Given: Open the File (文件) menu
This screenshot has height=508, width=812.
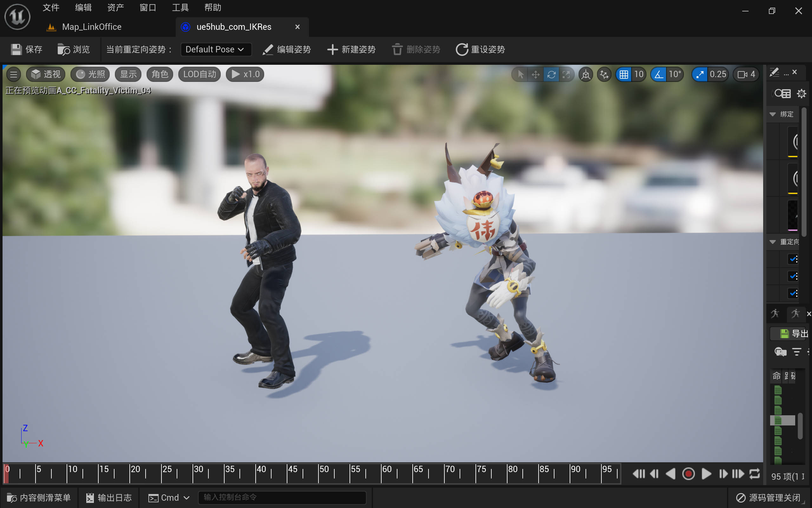Looking at the screenshot, I should [51, 7].
